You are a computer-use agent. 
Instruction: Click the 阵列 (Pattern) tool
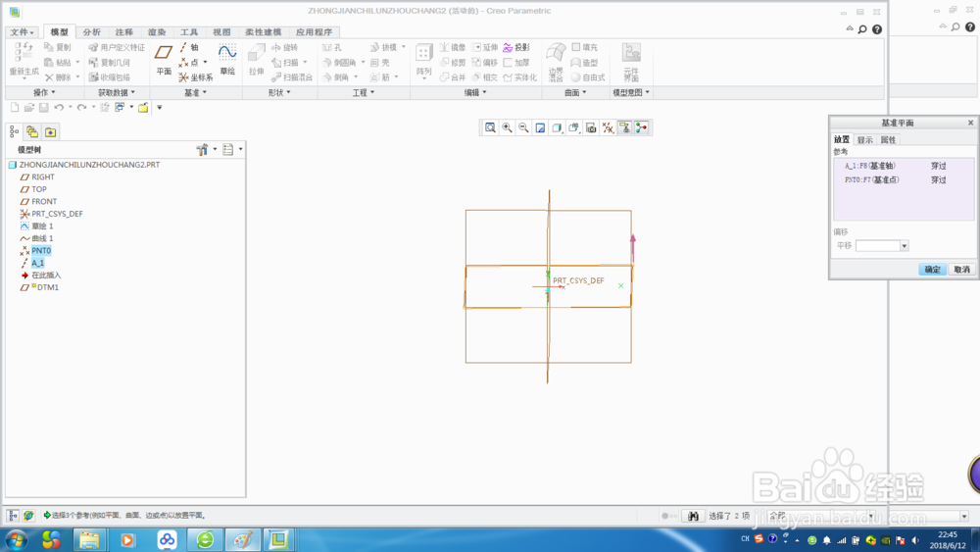[x=423, y=61]
